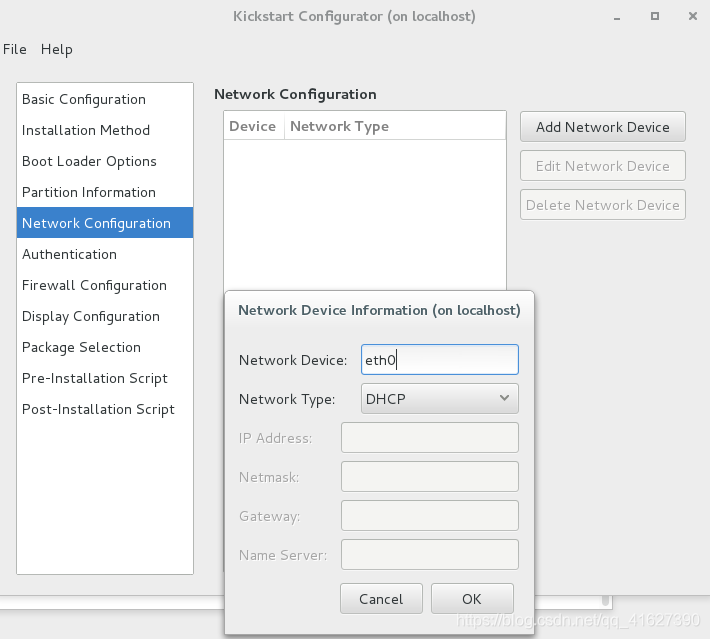The height and width of the screenshot is (639, 710).
Task: Open Firewall Configuration section
Action: [x=105, y=285]
